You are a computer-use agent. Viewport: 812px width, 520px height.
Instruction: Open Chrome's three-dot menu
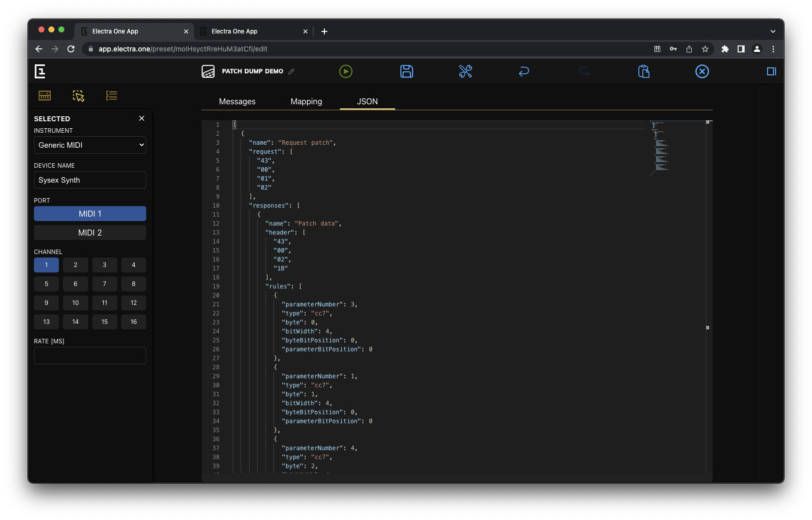(x=773, y=49)
